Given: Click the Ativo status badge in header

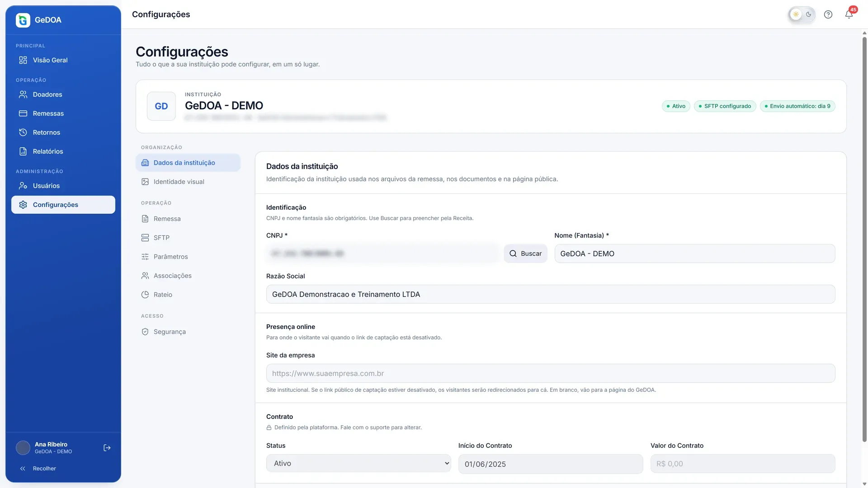Looking at the screenshot, I should (x=676, y=106).
